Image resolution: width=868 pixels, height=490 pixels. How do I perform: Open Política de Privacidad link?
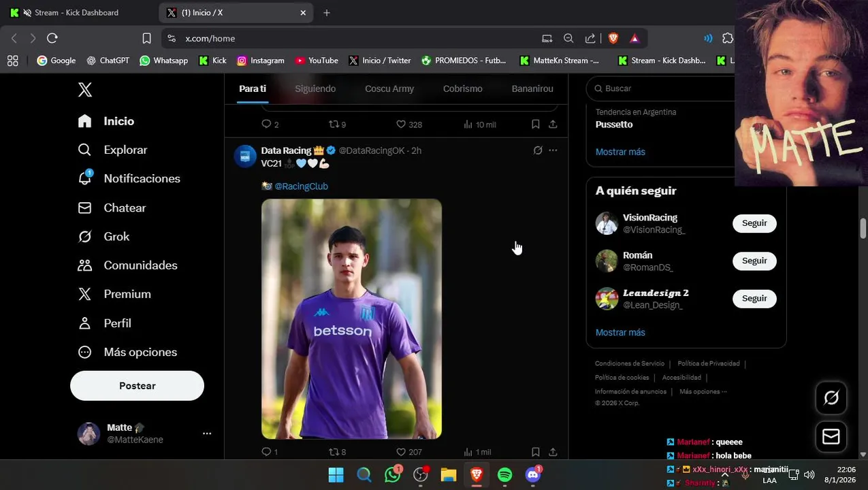point(709,363)
